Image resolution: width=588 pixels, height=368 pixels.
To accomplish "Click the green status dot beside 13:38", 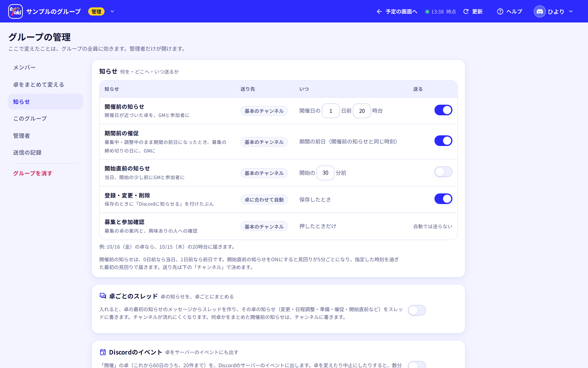I will click(x=427, y=12).
